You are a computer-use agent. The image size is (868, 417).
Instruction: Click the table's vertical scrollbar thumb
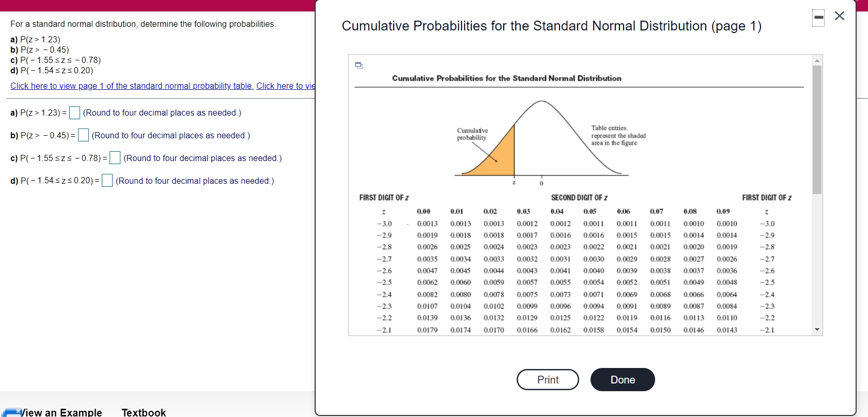pos(817,130)
